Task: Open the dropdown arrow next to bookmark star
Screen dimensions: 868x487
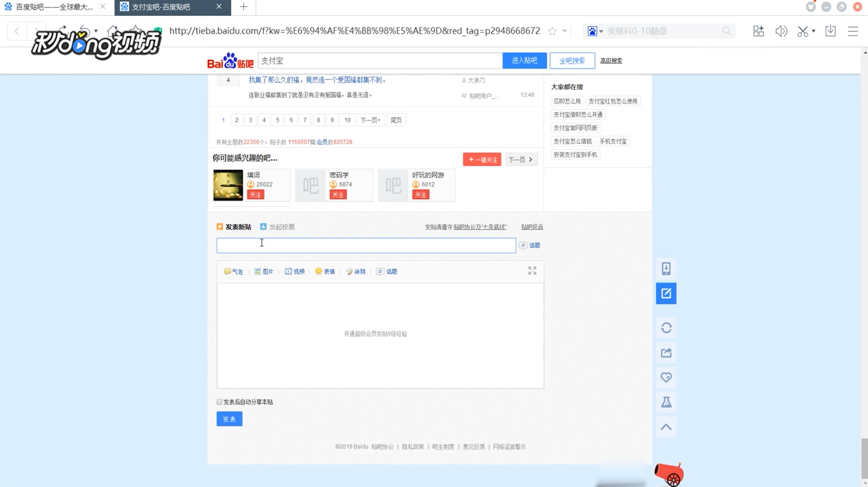Action: click(564, 31)
